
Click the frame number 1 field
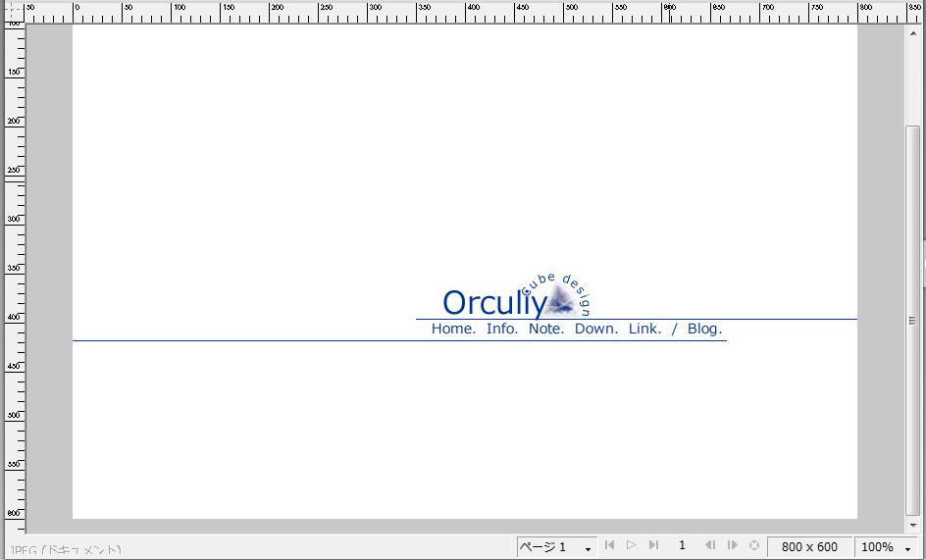(x=682, y=545)
